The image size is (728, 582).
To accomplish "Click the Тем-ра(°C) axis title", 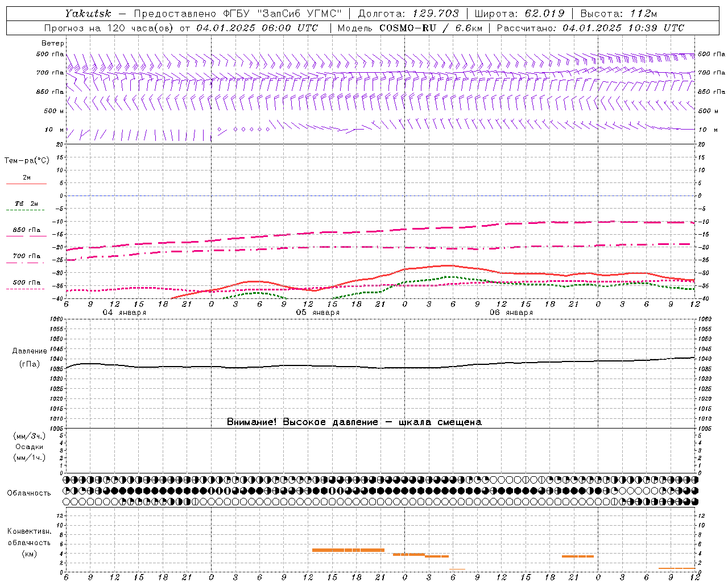I will pos(27,161).
